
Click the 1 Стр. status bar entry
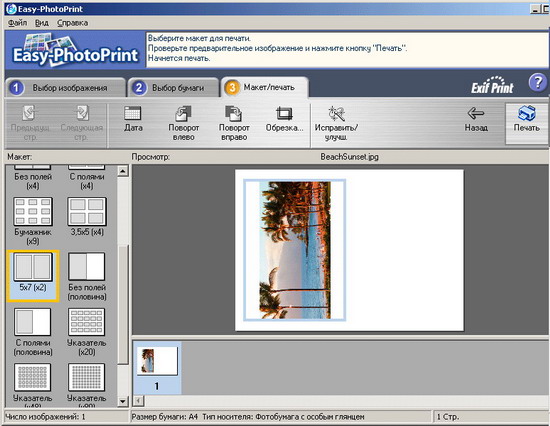(448, 417)
